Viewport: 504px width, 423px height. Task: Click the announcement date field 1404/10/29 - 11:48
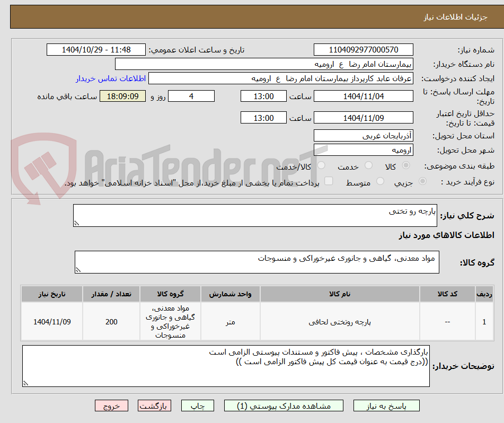tap(96, 50)
